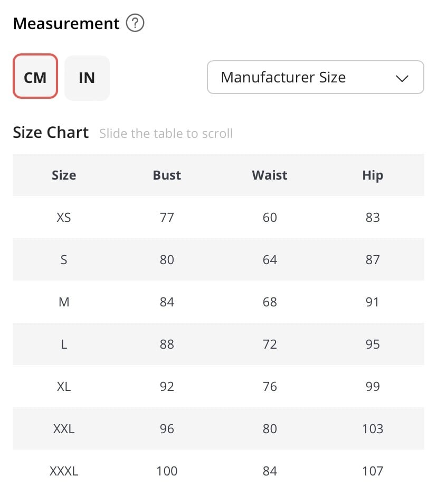
Task: Select the S size row
Action: pyautogui.click(x=218, y=259)
